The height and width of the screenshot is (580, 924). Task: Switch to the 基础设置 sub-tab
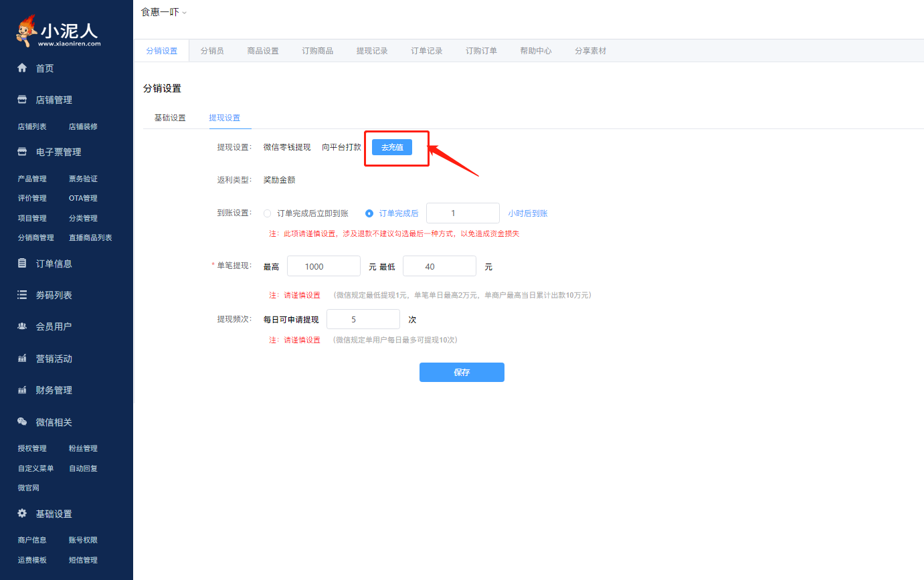[170, 118]
